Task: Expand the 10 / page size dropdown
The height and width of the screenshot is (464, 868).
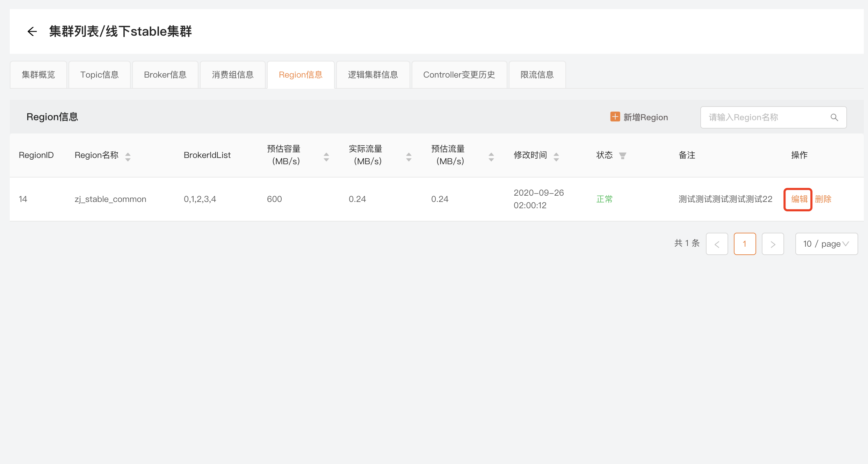Action: (826, 244)
